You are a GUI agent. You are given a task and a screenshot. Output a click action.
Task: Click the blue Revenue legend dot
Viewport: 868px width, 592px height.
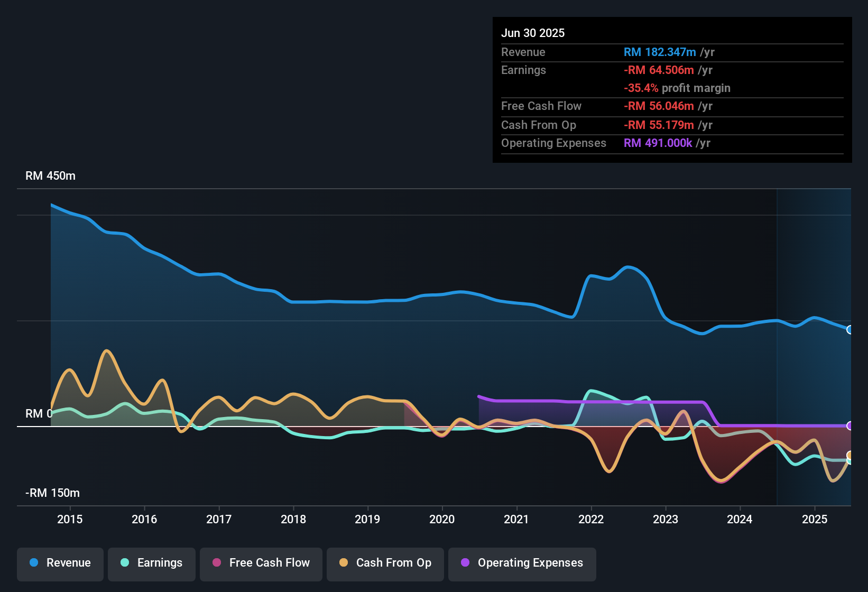point(34,563)
